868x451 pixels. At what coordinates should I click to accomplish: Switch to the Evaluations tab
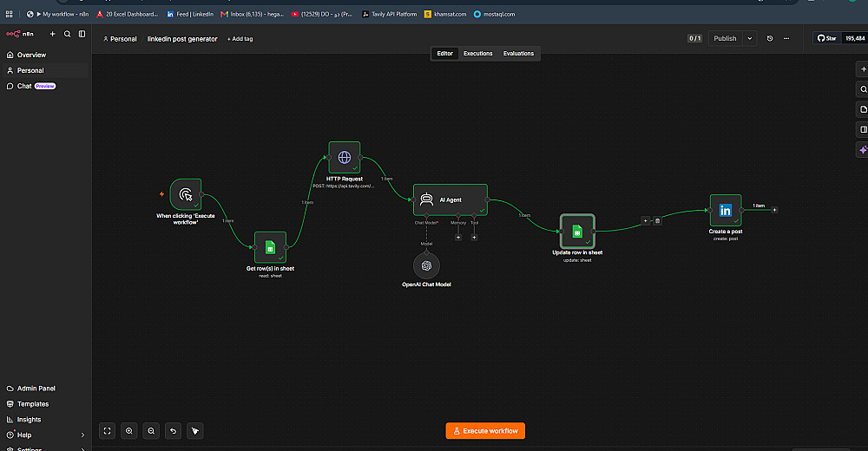pyautogui.click(x=518, y=54)
